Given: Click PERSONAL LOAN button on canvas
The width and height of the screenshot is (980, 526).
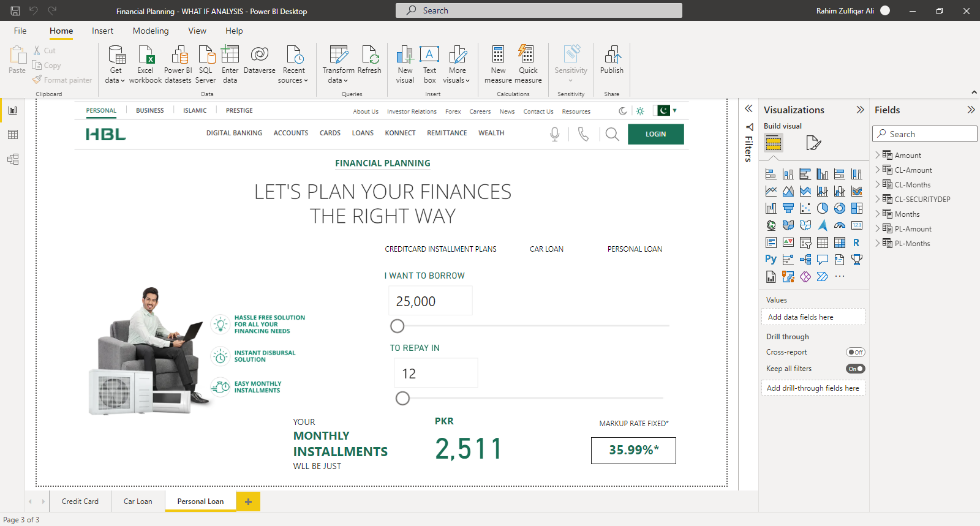Looking at the screenshot, I should coord(635,249).
